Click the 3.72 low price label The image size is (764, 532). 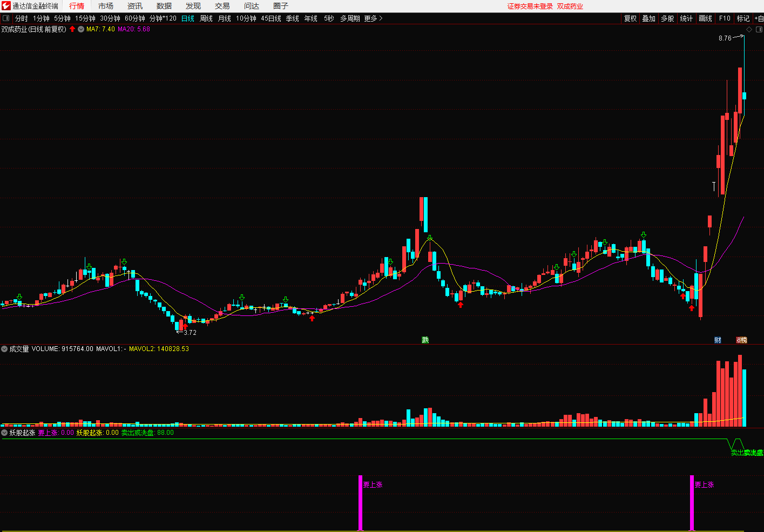pyautogui.click(x=190, y=333)
